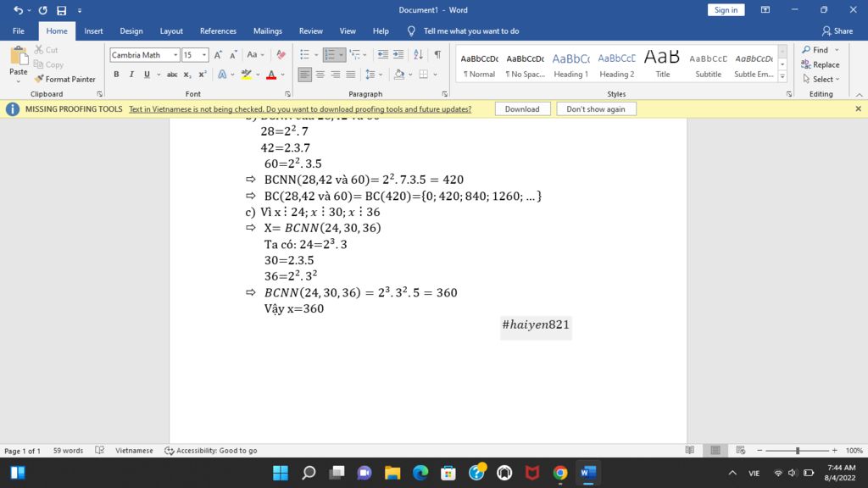Switch to the Layout tab

[x=171, y=31]
